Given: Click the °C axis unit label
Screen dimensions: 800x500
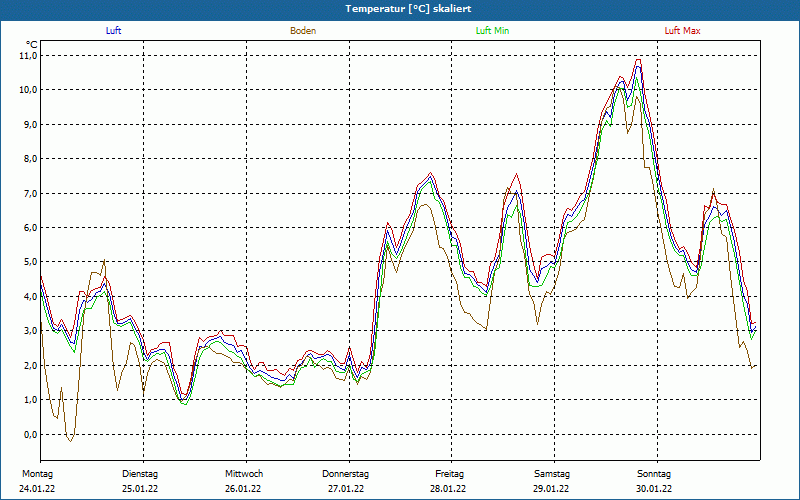Looking at the screenshot, I should pos(32,45).
